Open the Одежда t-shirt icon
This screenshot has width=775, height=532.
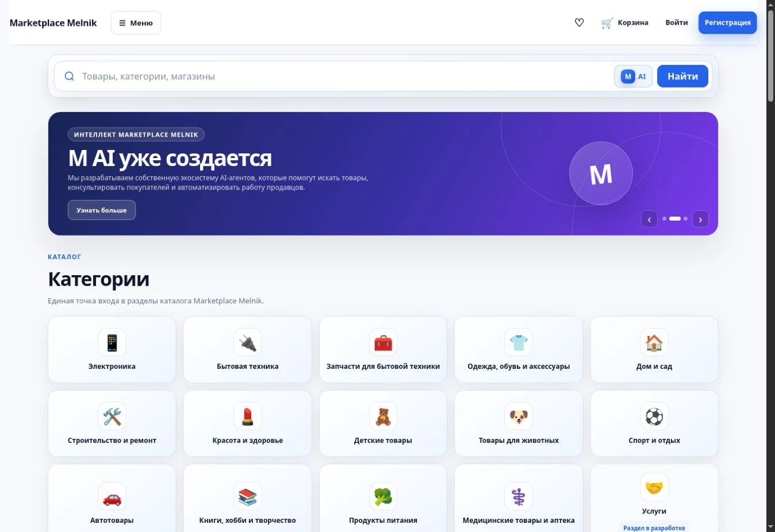(519, 342)
